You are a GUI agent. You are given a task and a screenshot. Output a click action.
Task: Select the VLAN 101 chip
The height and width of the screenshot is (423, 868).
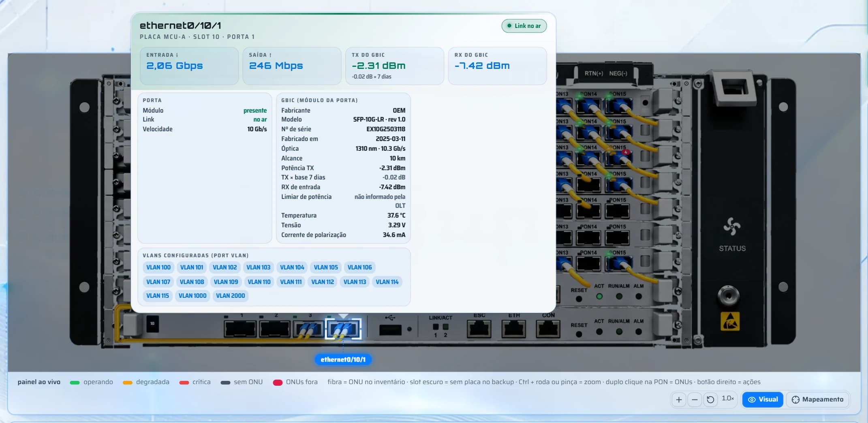click(192, 267)
